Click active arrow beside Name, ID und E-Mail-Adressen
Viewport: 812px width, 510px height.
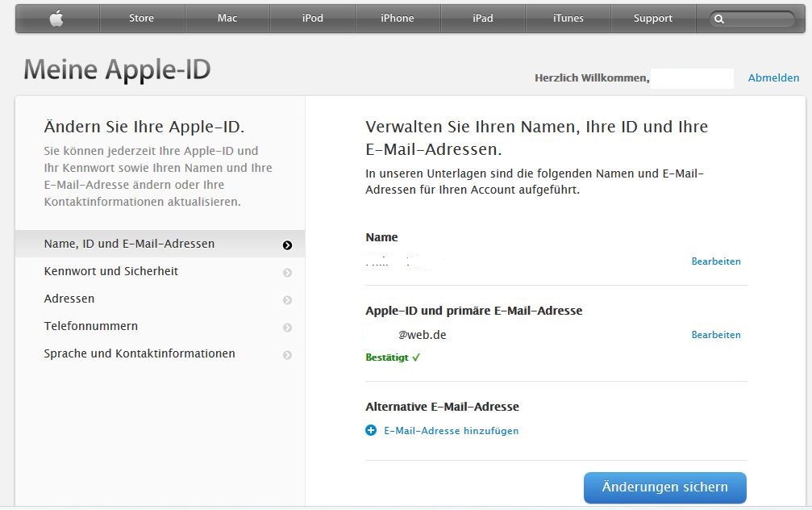pos(287,245)
